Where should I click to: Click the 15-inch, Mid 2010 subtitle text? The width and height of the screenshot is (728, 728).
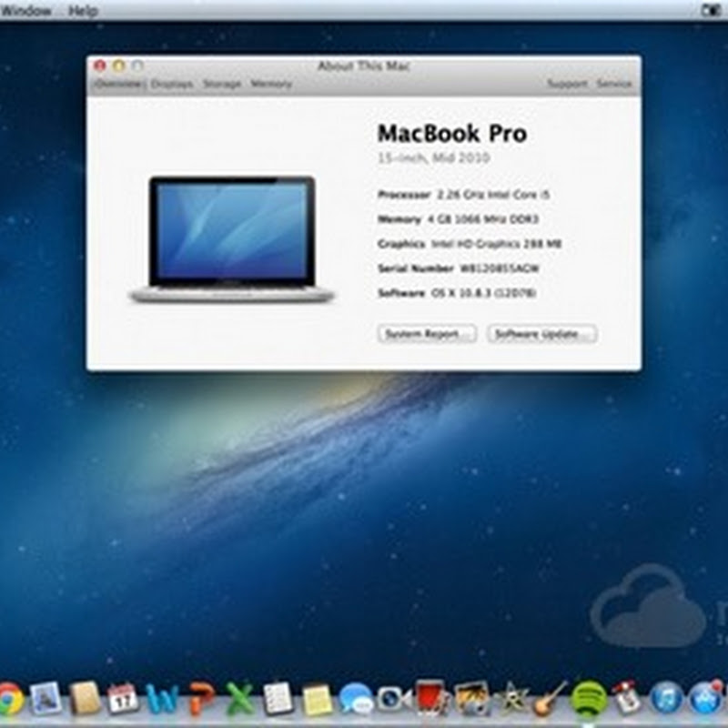(x=434, y=158)
